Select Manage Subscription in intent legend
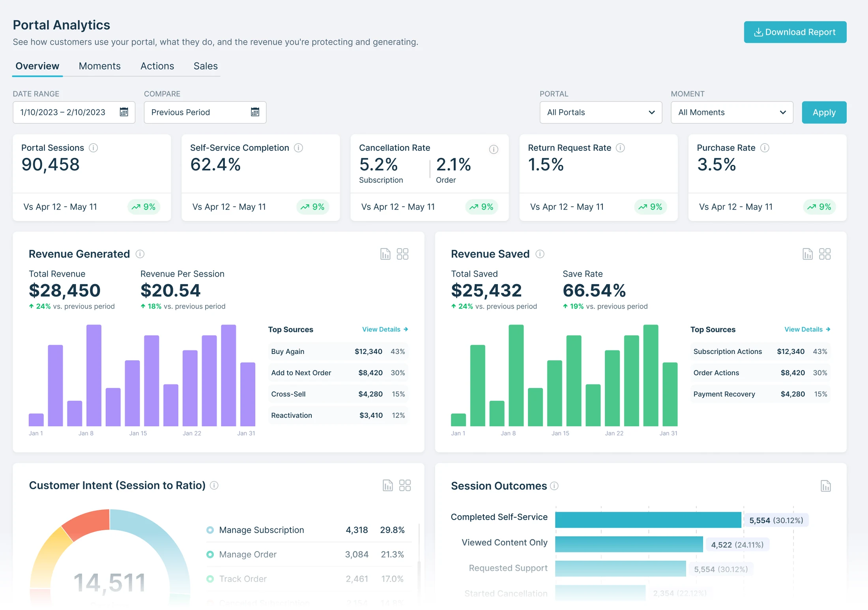Image resolution: width=868 pixels, height=610 pixels. [x=309, y=530]
